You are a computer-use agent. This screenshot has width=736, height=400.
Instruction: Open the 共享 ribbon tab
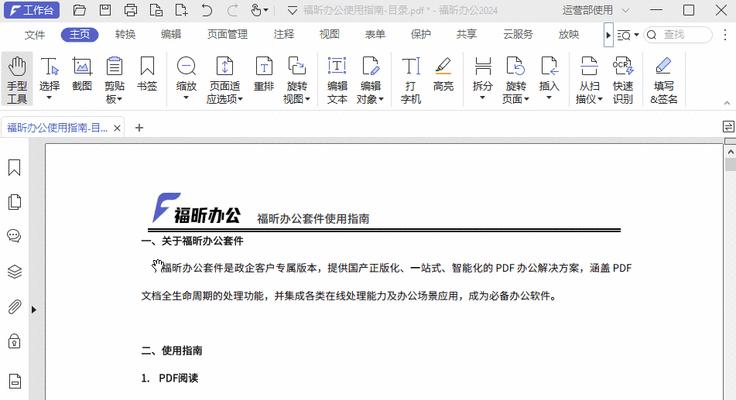(466, 34)
